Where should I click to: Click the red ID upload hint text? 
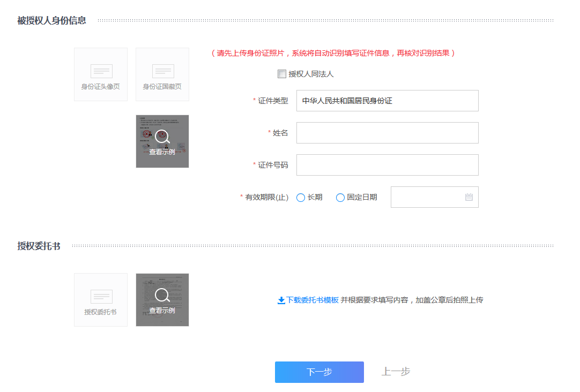tap(333, 54)
